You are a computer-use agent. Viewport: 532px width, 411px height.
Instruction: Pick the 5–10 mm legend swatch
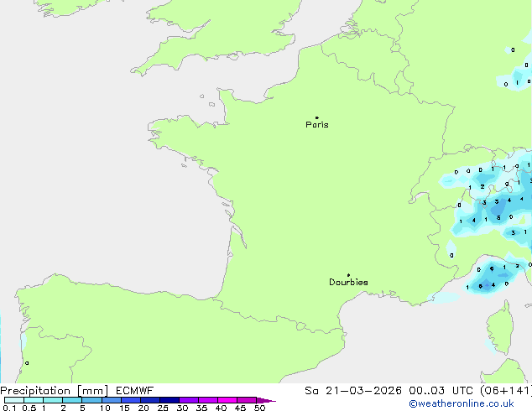point(91,400)
